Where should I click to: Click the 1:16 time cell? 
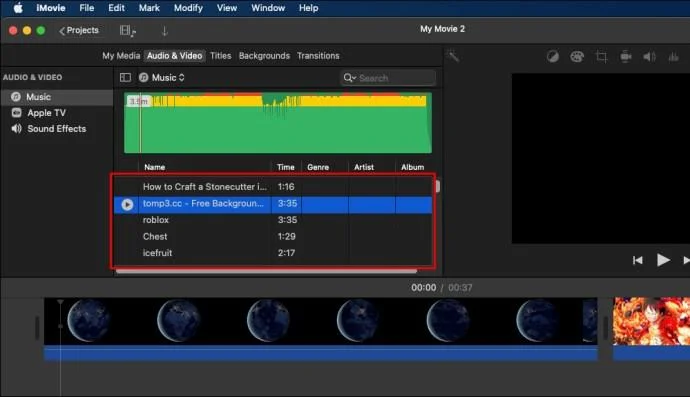coord(286,187)
